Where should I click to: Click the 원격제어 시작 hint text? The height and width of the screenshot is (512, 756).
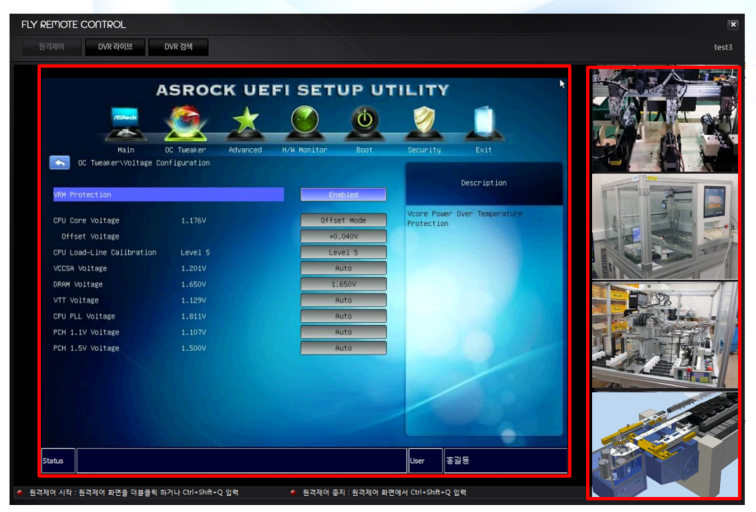click(x=134, y=492)
